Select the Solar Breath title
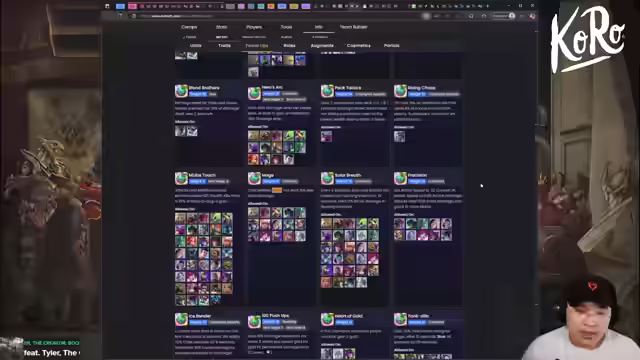The width and height of the screenshot is (640, 360). [x=348, y=175]
